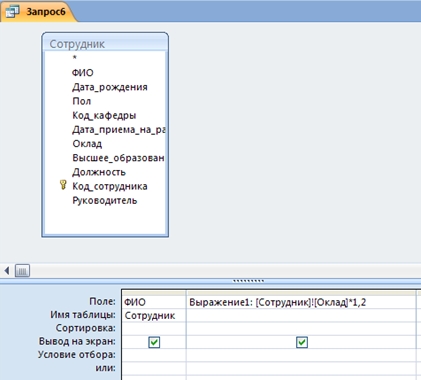Select the Код_сотрудника key field
Viewport: 421px width, 380px height.
click(110, 186)
